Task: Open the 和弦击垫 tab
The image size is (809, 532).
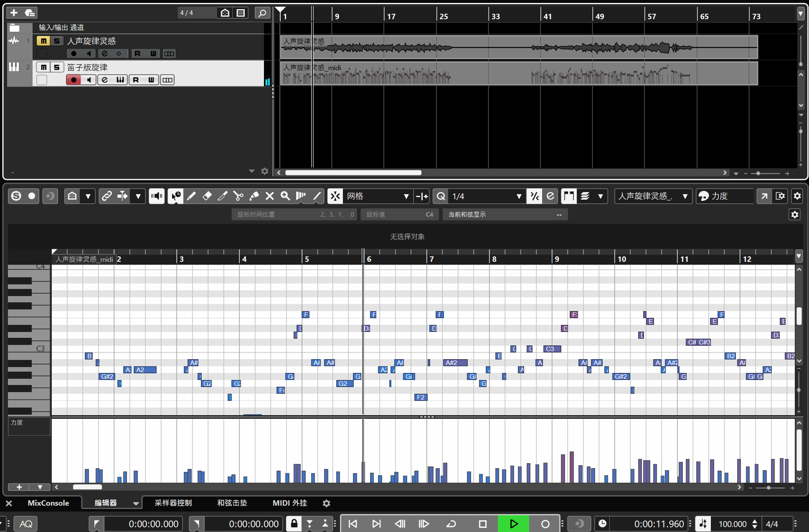Action: [232, 503]
